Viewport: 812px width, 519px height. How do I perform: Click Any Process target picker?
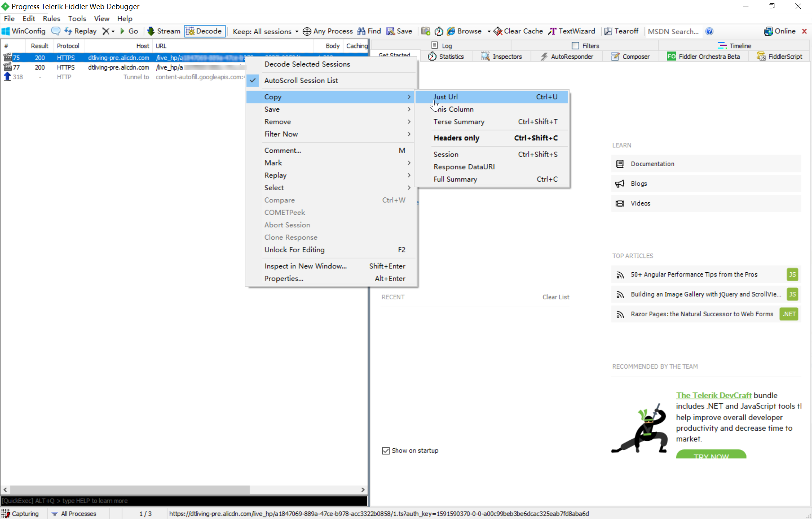click(328, 31)
